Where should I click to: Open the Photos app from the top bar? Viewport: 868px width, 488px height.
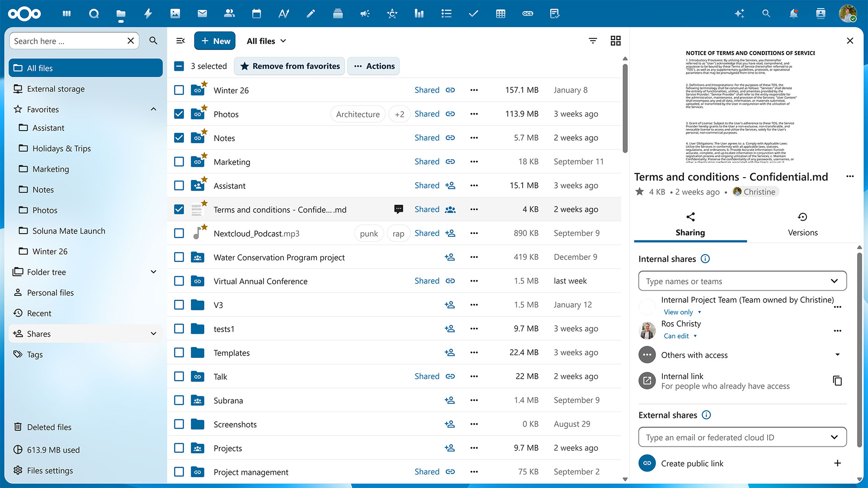(175, 14)
